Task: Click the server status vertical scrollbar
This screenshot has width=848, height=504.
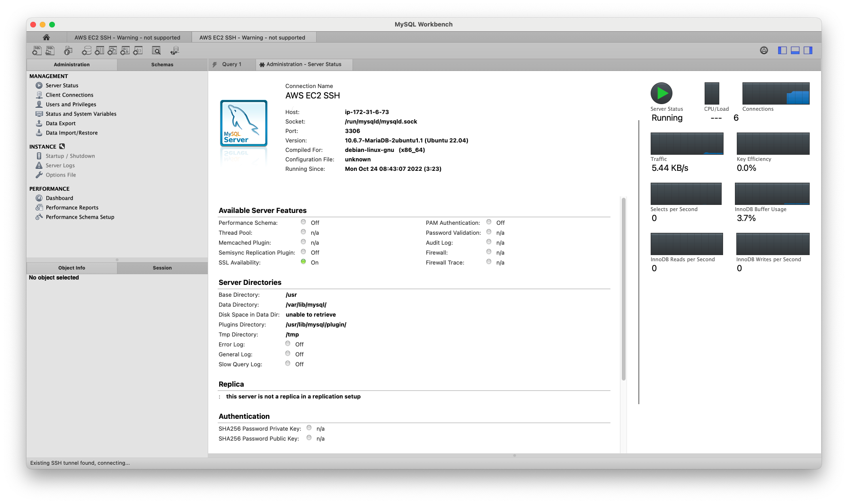Action: click(624, 289)
